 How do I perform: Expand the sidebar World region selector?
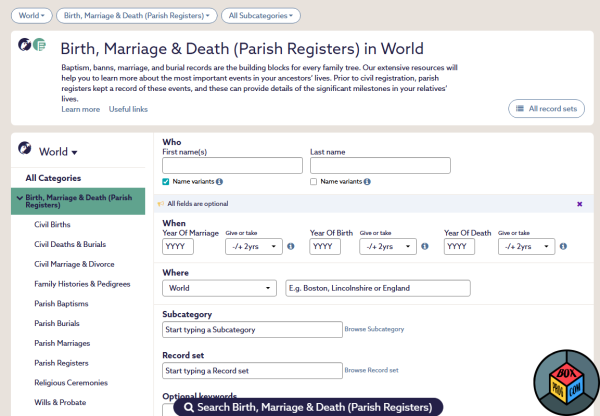tap(58, 152)
